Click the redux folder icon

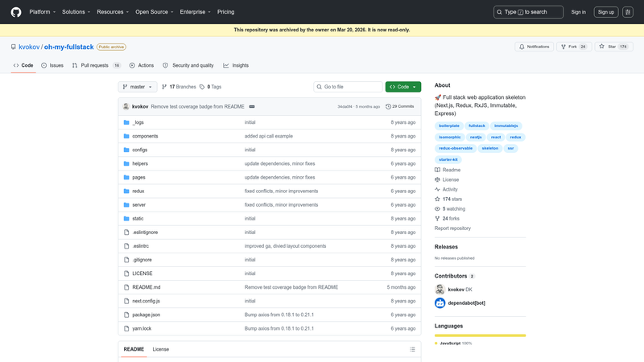click(x=126, y=191)
